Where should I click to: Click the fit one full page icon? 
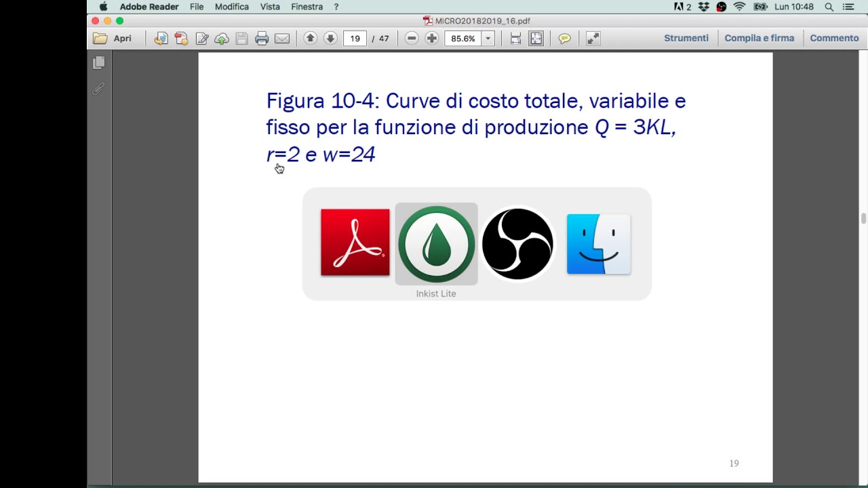tap(536, 39)
